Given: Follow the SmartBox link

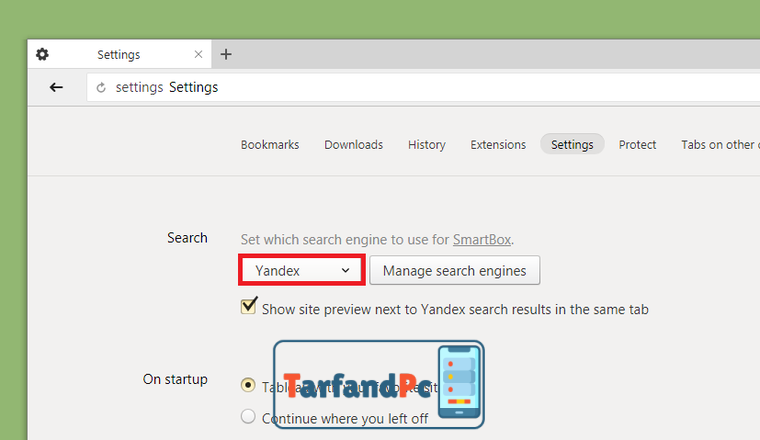Looking at the screenshot, I should pyautogui.click(x=482, y=239).
